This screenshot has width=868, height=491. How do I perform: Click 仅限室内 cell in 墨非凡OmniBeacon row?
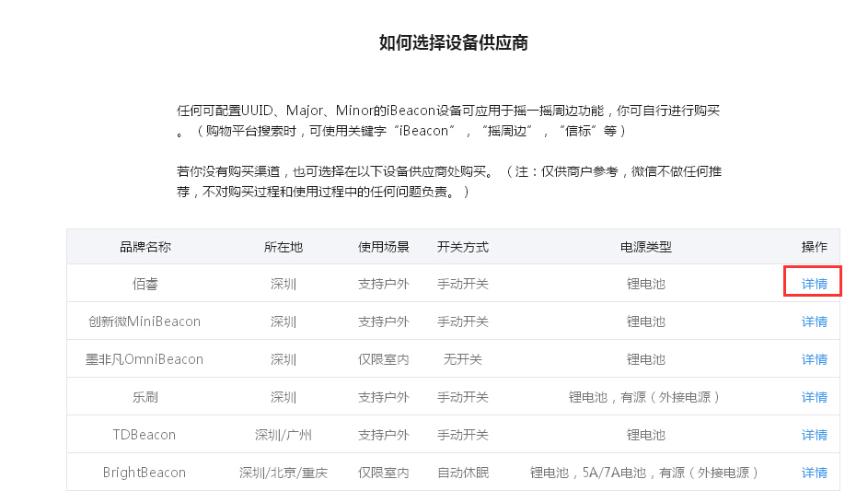click(383, 359)
